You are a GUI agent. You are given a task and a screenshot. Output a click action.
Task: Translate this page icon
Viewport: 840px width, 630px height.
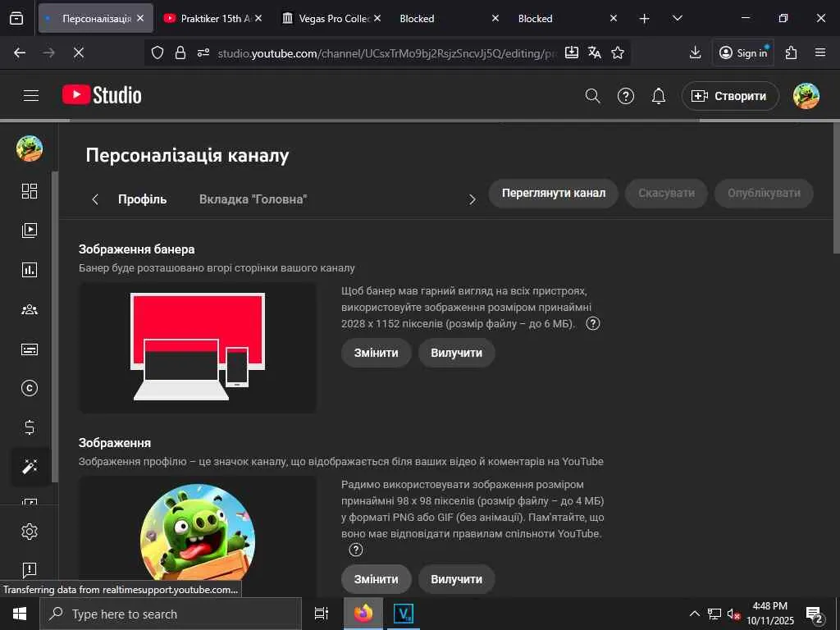pos(595,52)
